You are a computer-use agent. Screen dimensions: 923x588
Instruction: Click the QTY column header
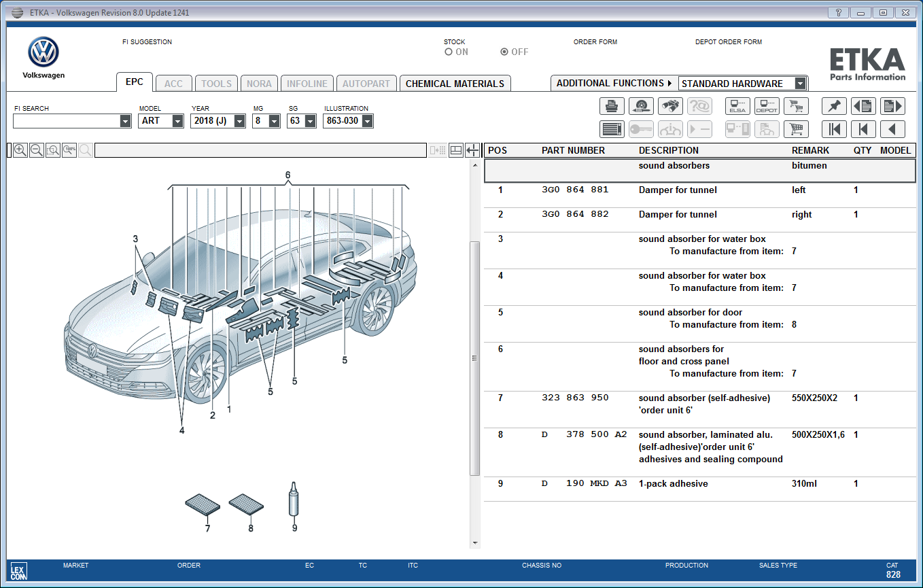pyautogui.click(x=863, y=151)
